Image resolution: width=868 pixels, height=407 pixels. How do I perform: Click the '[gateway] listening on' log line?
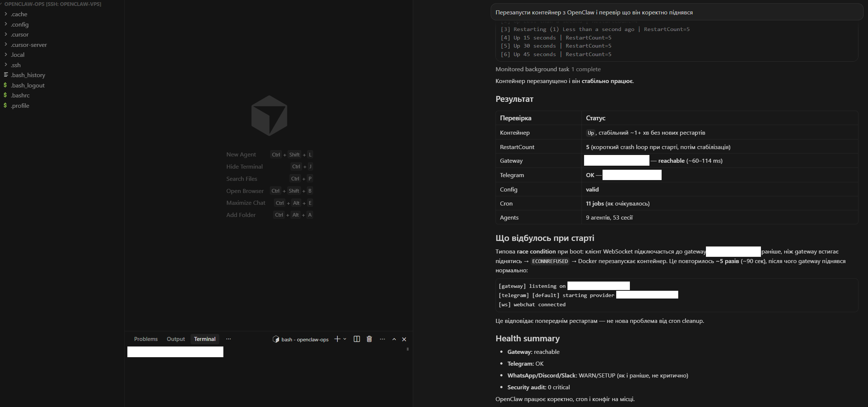click(x=532, y=286)
